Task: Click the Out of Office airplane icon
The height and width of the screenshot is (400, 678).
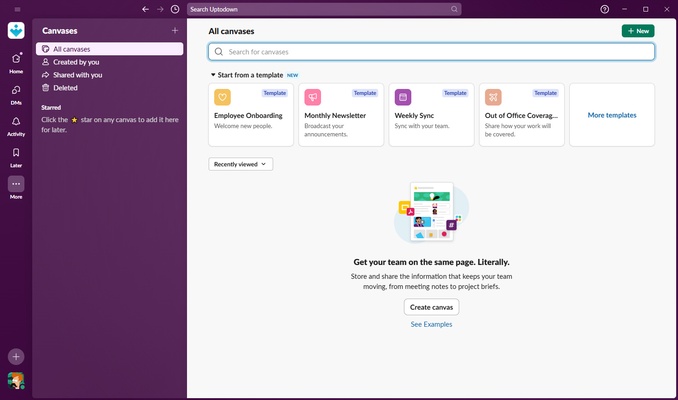Action: pyautogui.click(x=493, y=97)
